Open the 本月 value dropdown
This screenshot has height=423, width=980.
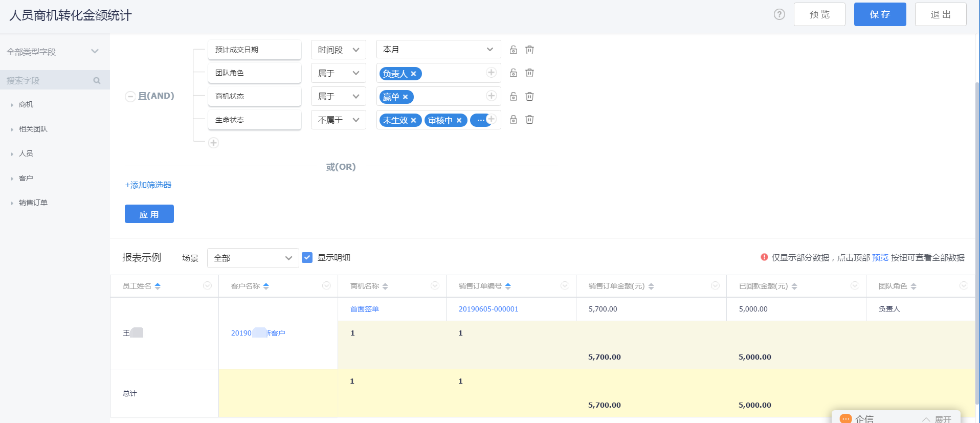click(439, 50)
